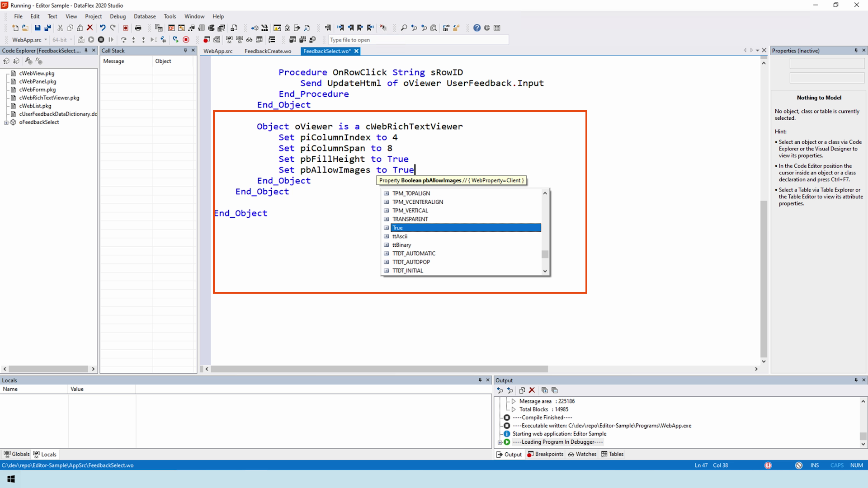Toggle pin on Call Stack panel
Image resolution: width=868 pixels, height=488 pixels.
[185, 51]
